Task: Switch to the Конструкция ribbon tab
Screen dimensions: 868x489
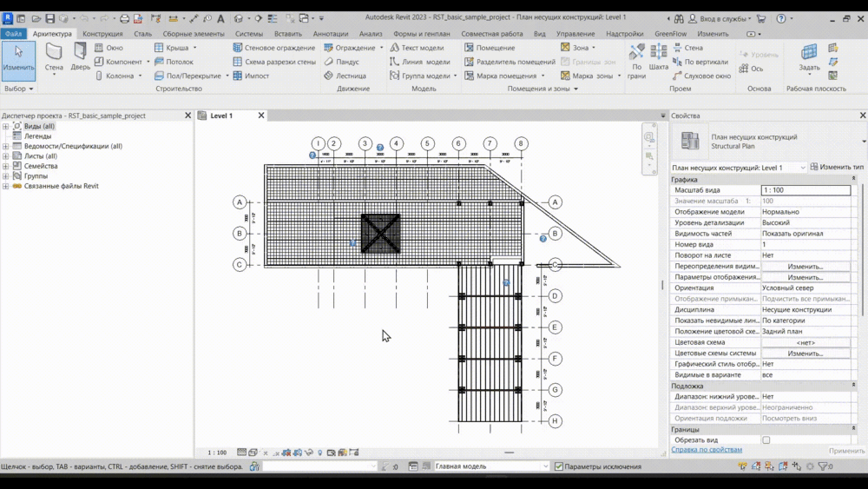Action: pos(102,34)
